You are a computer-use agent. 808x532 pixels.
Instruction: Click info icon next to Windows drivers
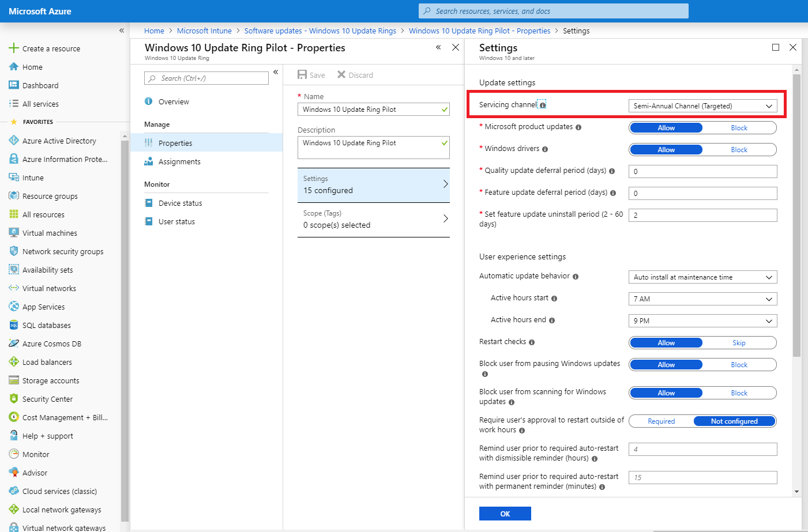545,149
